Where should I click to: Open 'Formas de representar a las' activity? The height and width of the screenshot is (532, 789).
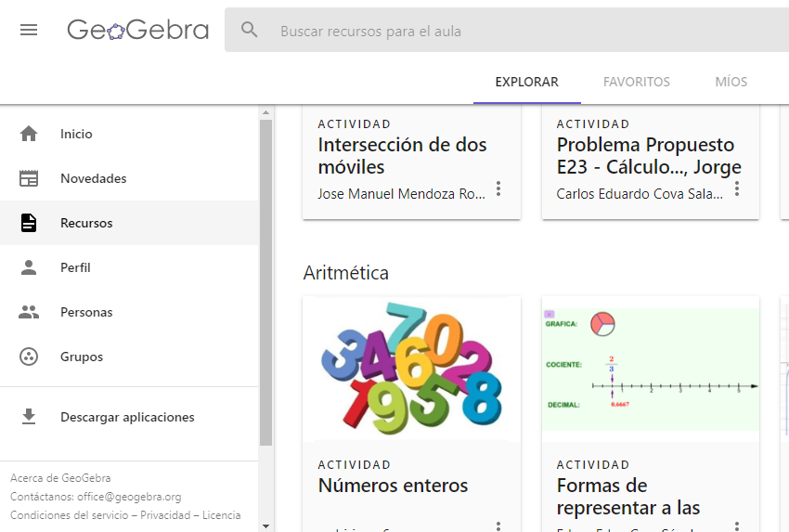click(x=628, y=497)
